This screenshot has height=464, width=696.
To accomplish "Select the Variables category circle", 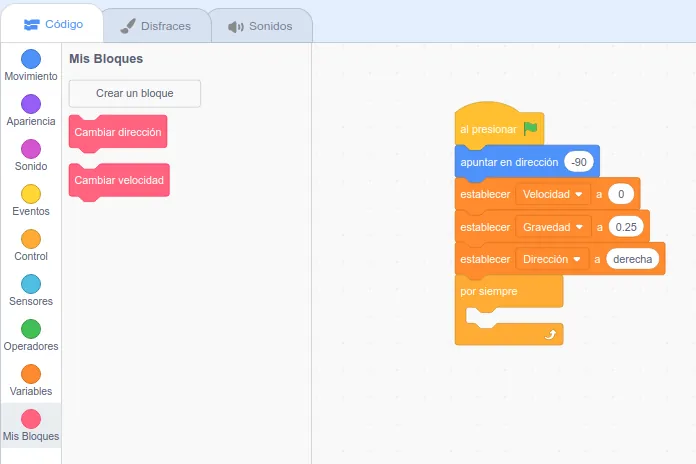I will coord(31,374).
